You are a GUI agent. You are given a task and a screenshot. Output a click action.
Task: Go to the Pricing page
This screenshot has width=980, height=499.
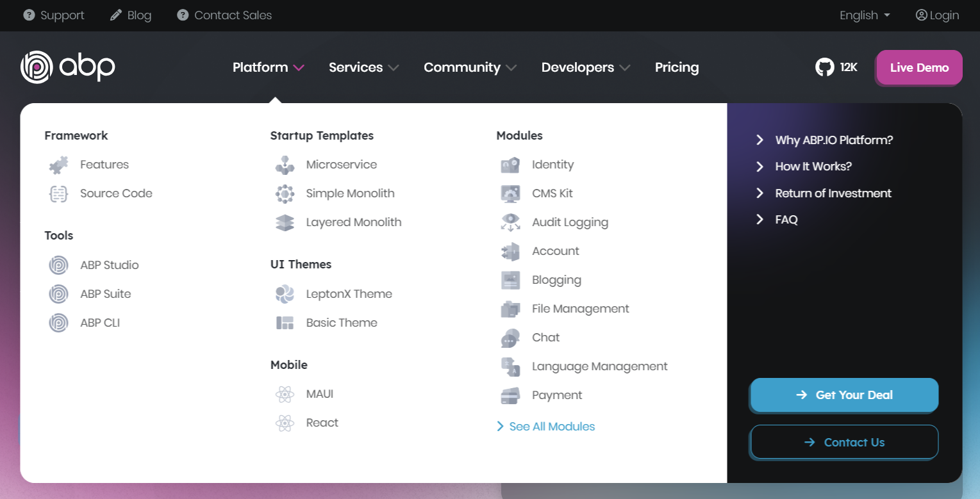coord(677,67)
